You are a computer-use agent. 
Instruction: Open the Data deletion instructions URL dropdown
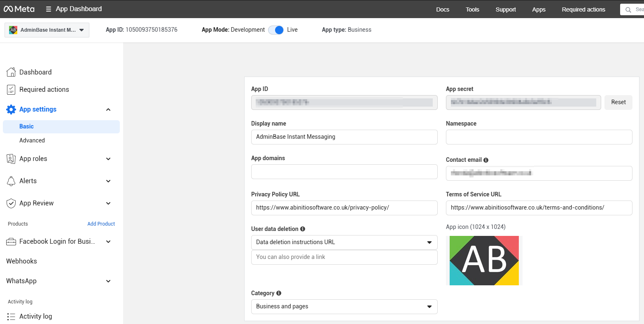pyautogui.click(x=344, y=242)
